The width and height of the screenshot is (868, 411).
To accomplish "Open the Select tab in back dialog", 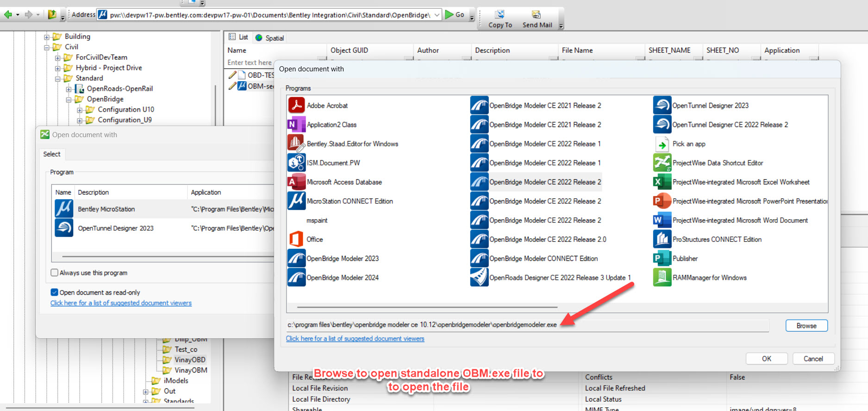I will coord(52,154).
